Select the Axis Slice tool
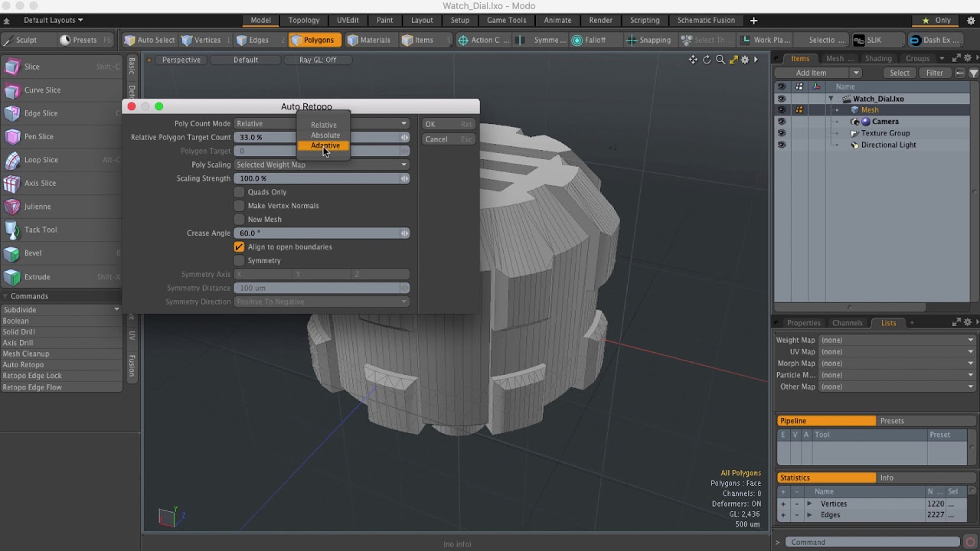 pos(61,183)
